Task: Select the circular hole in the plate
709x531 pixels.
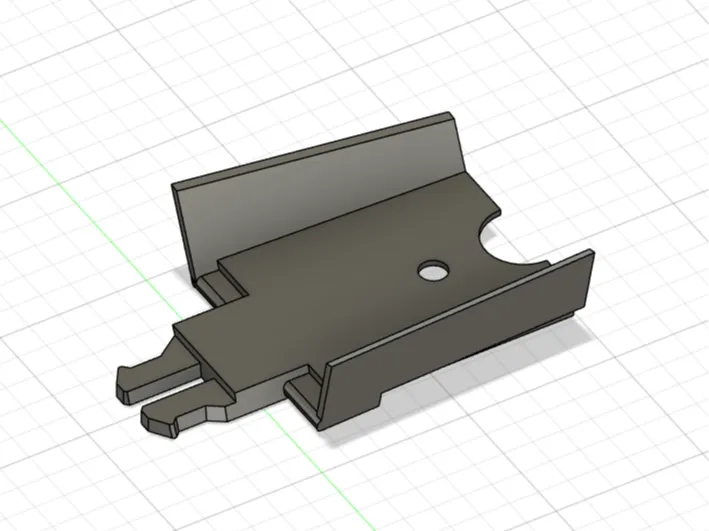Action: 433,270
